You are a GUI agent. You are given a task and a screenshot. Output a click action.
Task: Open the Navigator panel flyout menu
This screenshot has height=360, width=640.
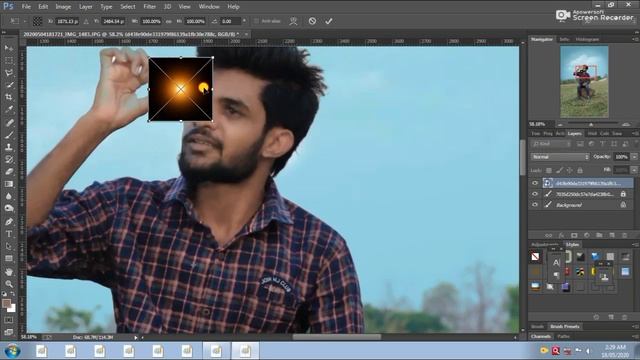point(635,39)
